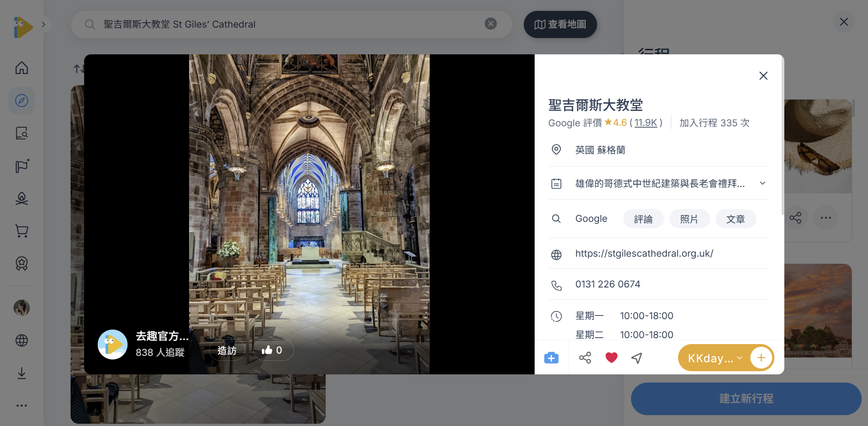Image resolution: width=868 pixels, height=426 pixels.
Task: Close the itinerary side panel
Action: tap(844, 22)
